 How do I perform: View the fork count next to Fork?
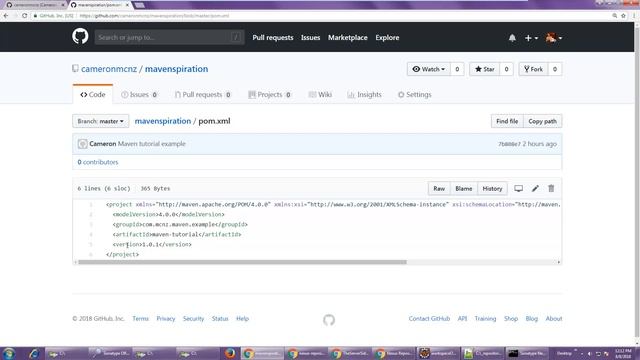click(555, 69)
